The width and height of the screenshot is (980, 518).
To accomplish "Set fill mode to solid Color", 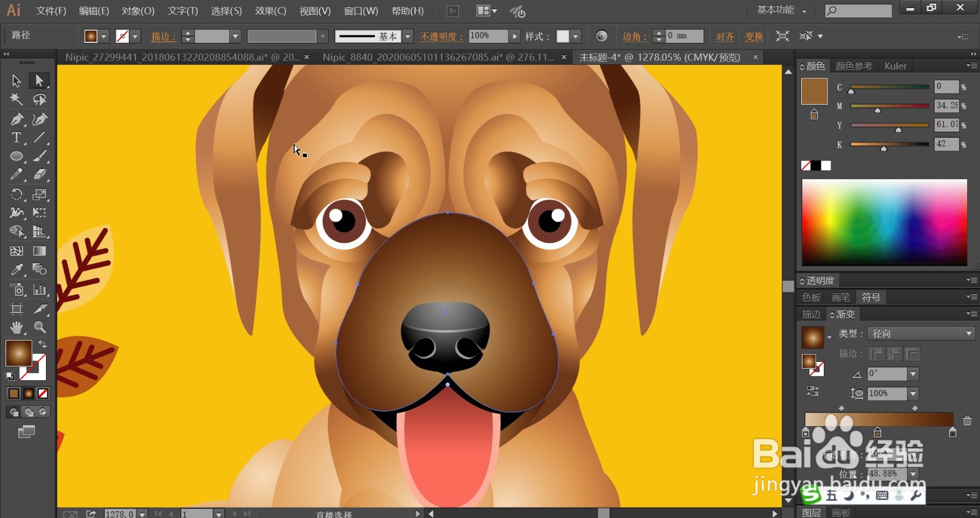I will pyautogui.click(x=13, y=393).
